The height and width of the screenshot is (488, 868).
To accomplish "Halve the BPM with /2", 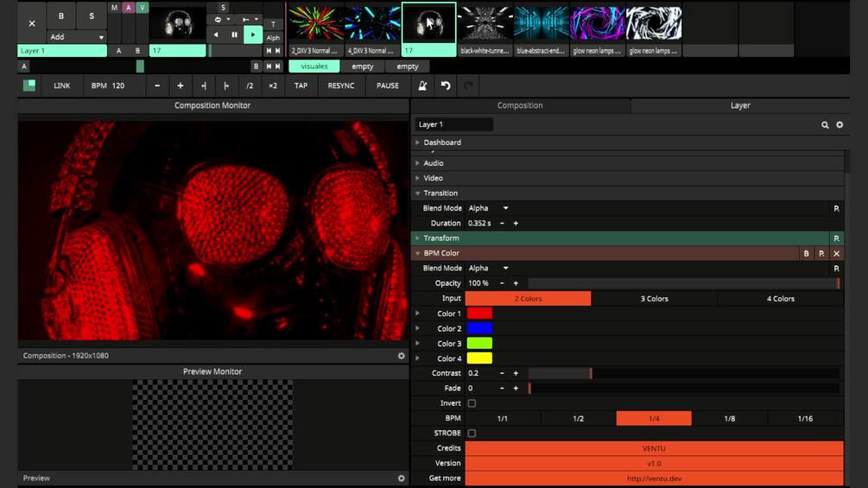I will (250, 86).
